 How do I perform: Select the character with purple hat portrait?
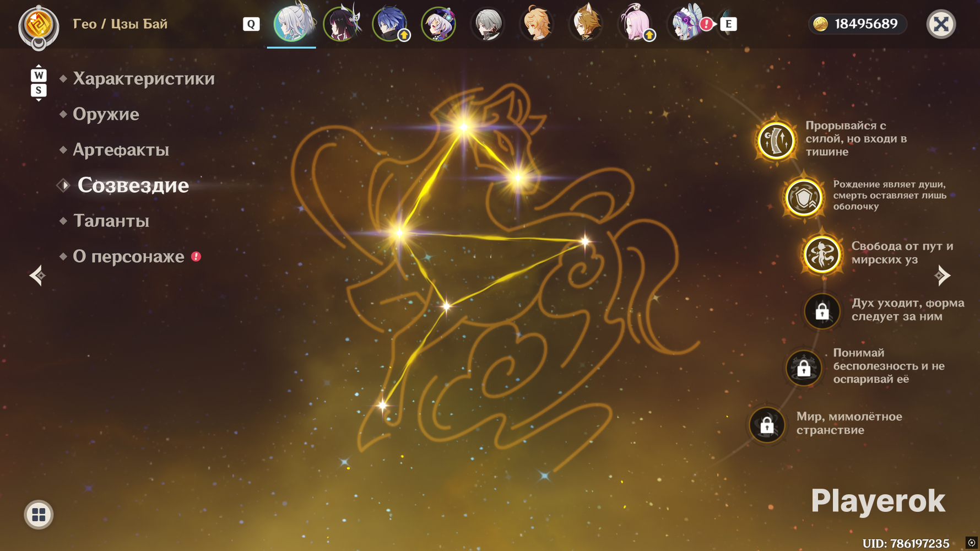[438, 24]
